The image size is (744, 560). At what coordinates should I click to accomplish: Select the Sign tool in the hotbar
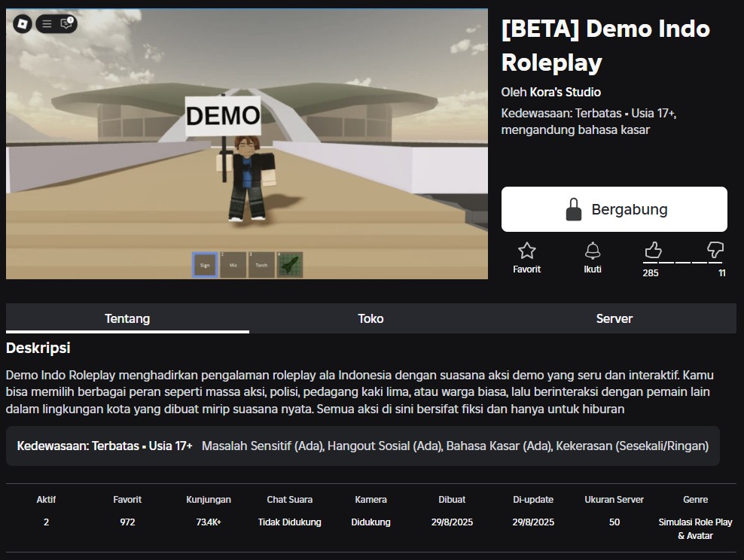[x=205, y=265]
